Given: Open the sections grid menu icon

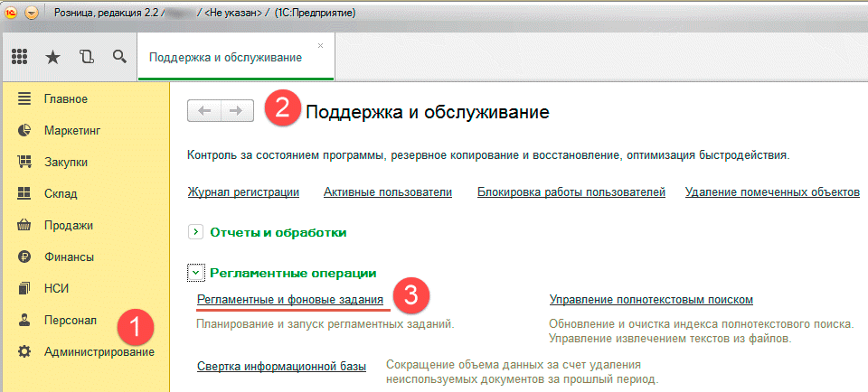Looking at the screenshot, I should pyautogui.click(x=19, y=57).
